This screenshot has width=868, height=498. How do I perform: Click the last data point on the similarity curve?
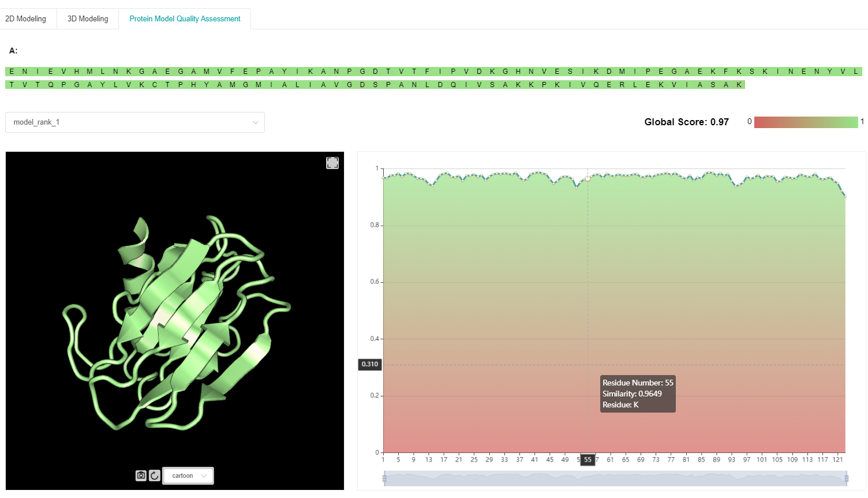[x=845, y=197]
